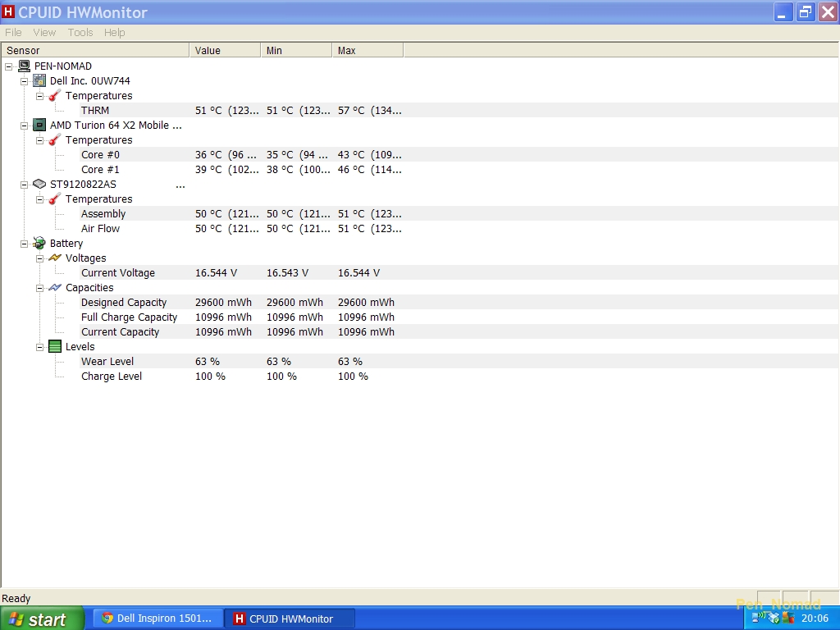Collapse the AMD Turion 64 X2 node
Viewport: 840px width, 630px height.
(x=24, y=126)
